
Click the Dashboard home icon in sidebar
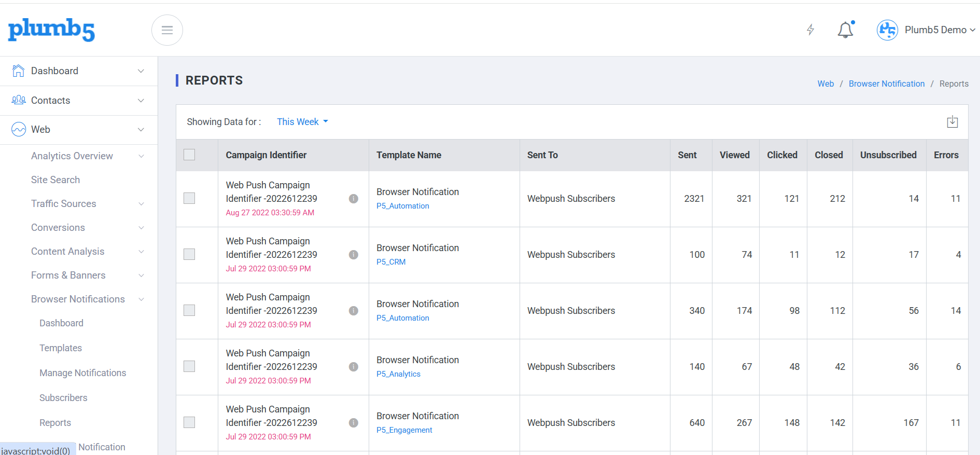click(x=18, y=71)
